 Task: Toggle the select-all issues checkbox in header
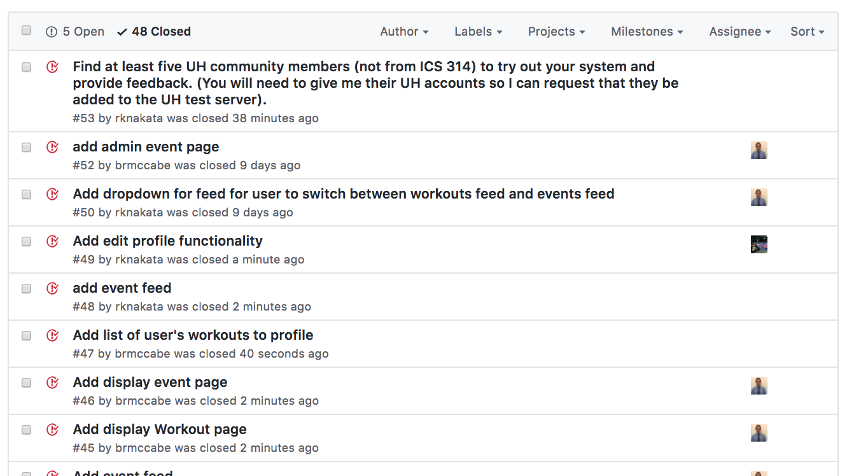[26, 30]
